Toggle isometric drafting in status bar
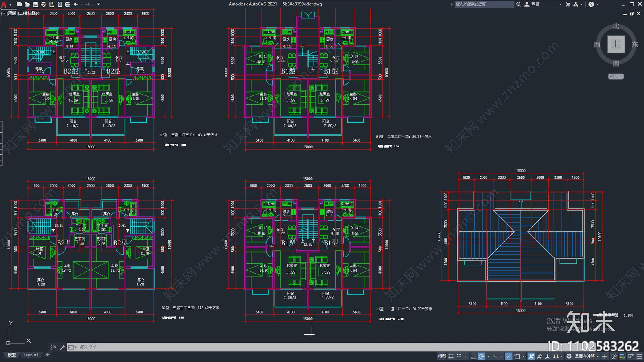The image size is (644, 362). click(495, 356)
